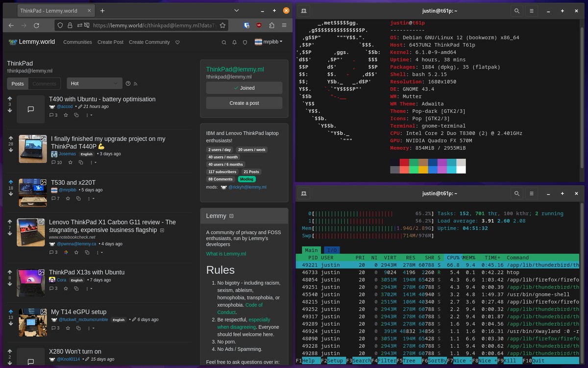This screenshot has width=588, height=368.
Task: Open the community RSS feed icon
Action: (135, 84)
